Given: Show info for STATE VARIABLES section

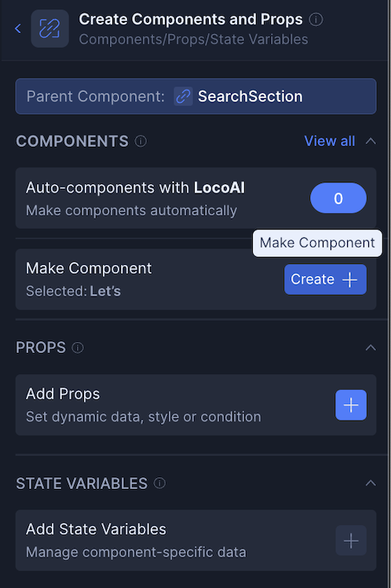Looking at the screenshot, I should tap(159, 483).
